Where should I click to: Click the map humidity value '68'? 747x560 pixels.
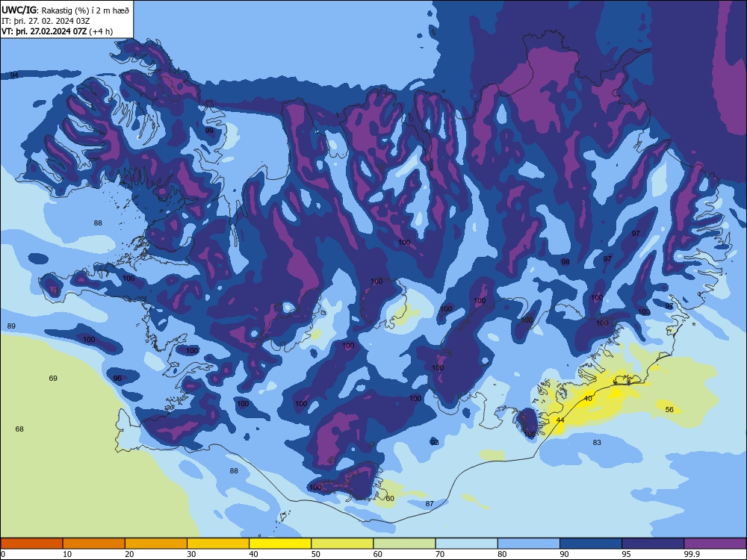(19, 429)
